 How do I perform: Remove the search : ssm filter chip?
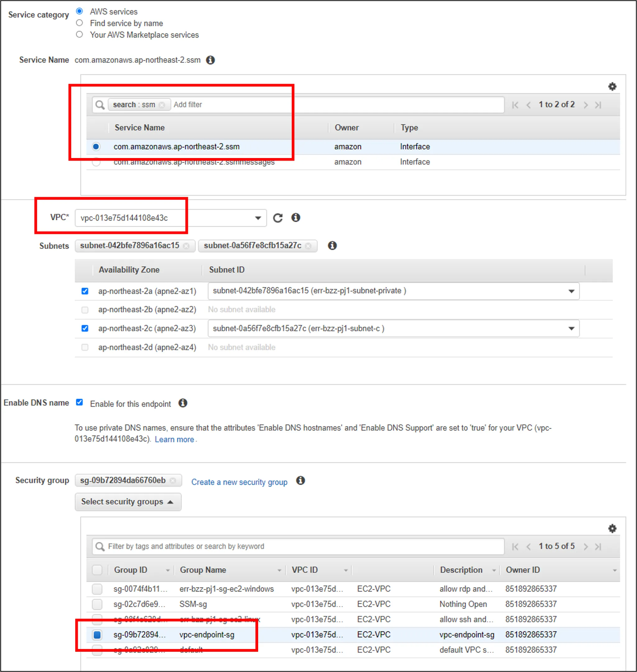click(162, 105)
